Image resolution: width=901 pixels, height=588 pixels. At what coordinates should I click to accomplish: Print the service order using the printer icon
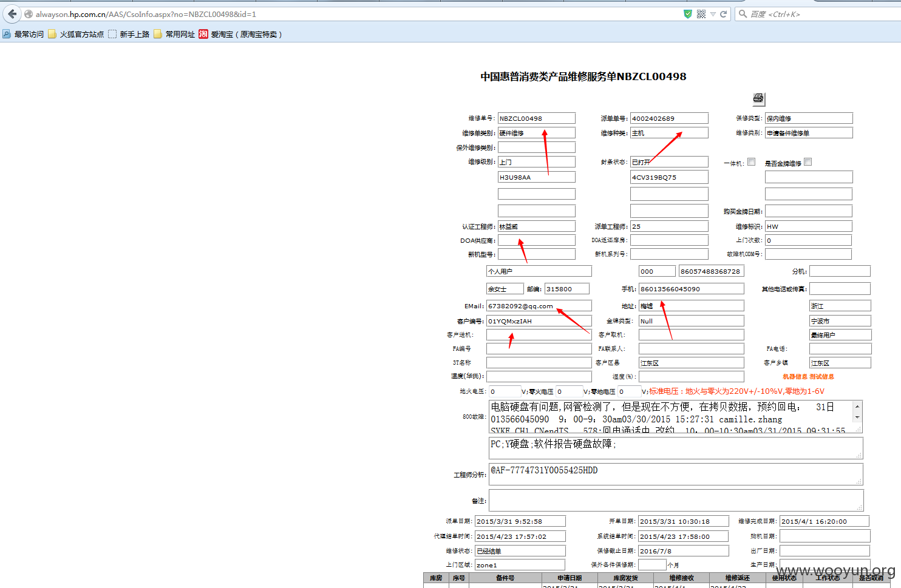click(x=758, y=98)
